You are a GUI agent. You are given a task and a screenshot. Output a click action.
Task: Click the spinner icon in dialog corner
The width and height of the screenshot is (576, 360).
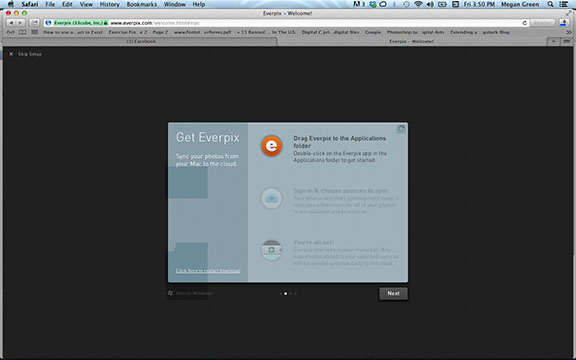click(401, 129)
